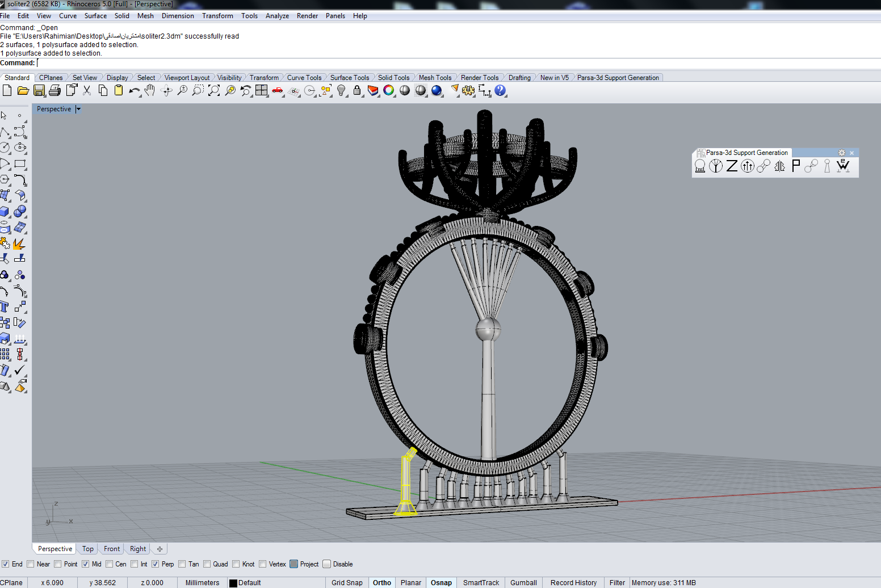The height and width of the screenshot is (588, 881).
Task: Select the Pan tool icon
Action: point(149,90)
